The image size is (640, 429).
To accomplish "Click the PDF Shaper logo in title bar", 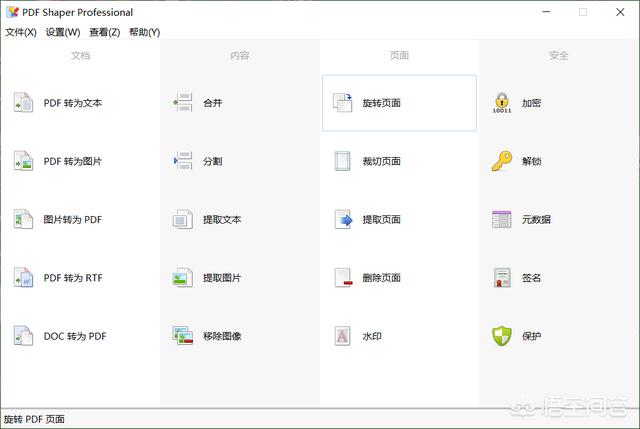I will click(x=12, y=12).
